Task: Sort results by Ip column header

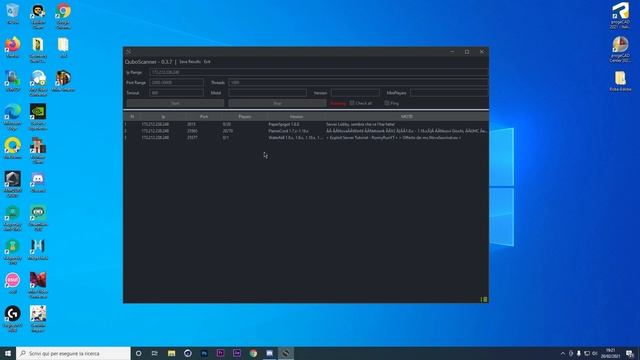Action: [x=163, y=117]
